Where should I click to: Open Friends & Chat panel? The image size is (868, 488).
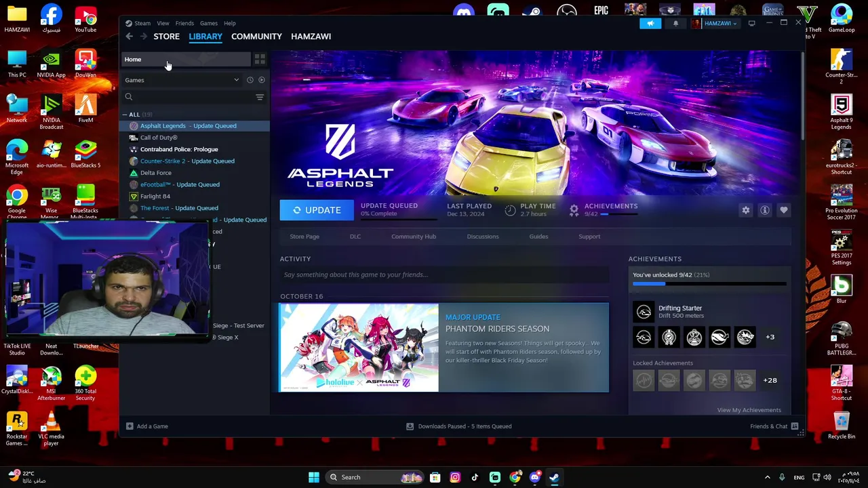[774, 426]
